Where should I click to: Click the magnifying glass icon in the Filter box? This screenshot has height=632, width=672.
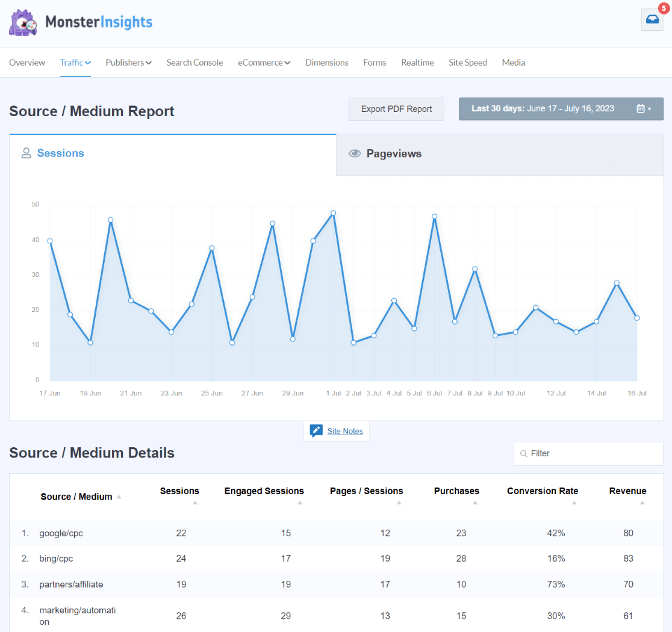point(523,454)
